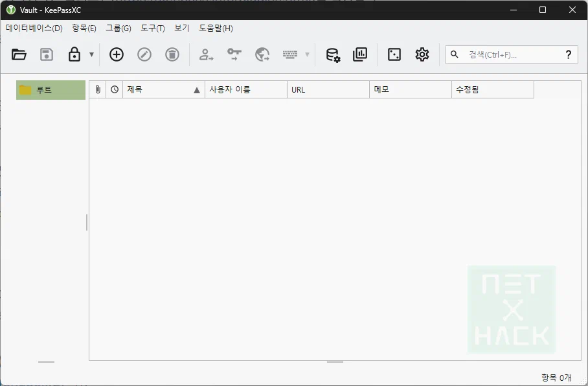Select the 루트 group in tree
Screen dimensions: 588x386
pyautogui.click(x=51, y=90)
